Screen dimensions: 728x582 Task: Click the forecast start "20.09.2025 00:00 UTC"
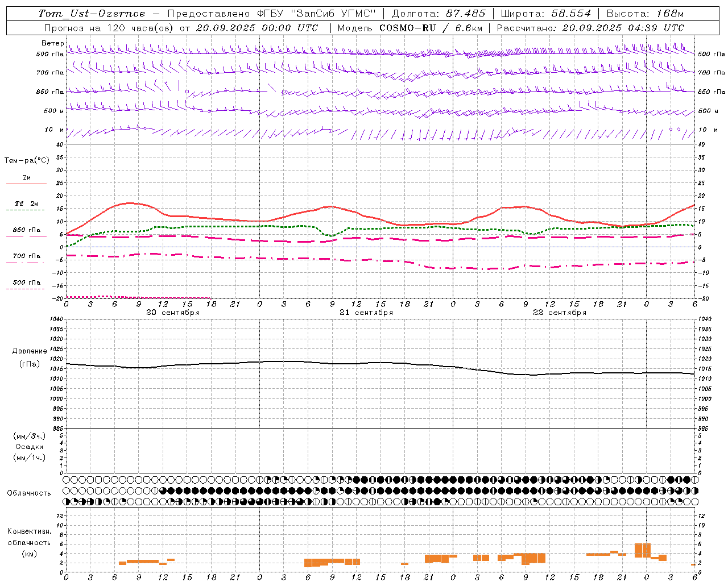[257, 28]
